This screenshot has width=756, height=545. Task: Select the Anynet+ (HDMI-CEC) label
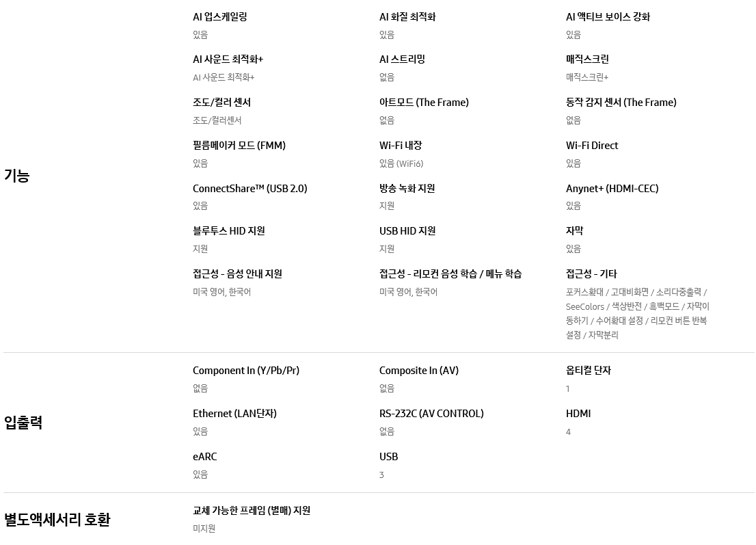612,189
